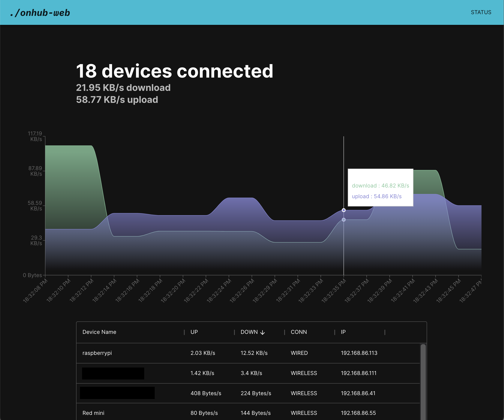504x420 pixels.
Task: Sort by the IP column header
Action: tap(343, 332)
